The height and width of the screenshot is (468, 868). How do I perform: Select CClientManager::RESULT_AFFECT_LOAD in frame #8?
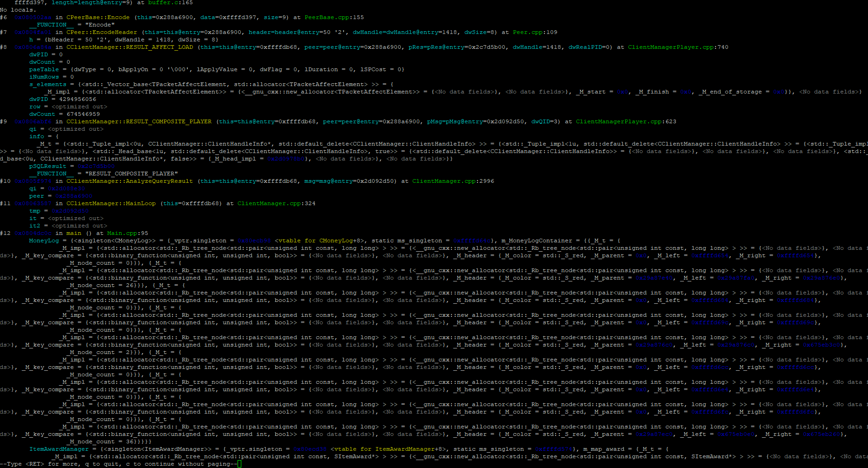click(x=129, y=47)
